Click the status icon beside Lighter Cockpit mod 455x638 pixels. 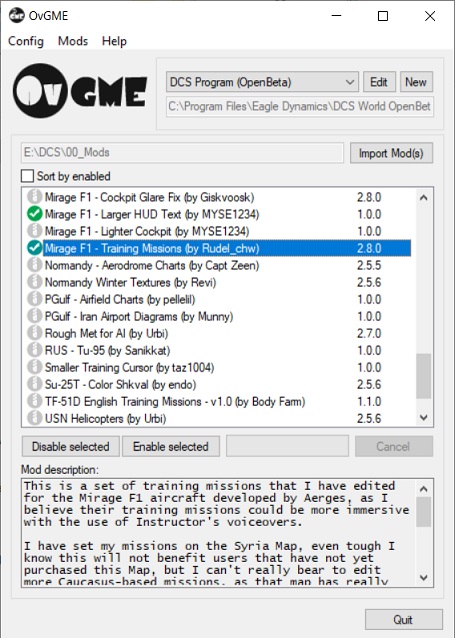(x=35, y=231)
